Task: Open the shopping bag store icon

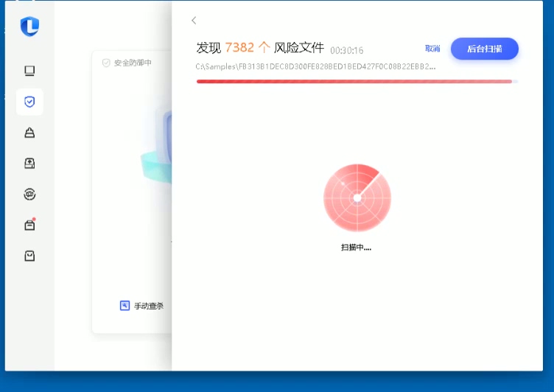Action: click(x=29, y=256)
